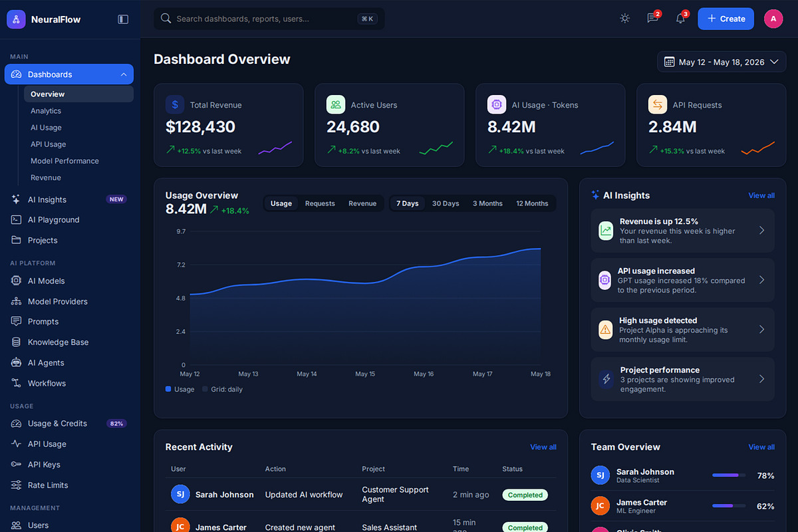Screen dimensions: 798x532
Task: Click the Rate Limits sliders icon
Action: click(x=16, y=485)
